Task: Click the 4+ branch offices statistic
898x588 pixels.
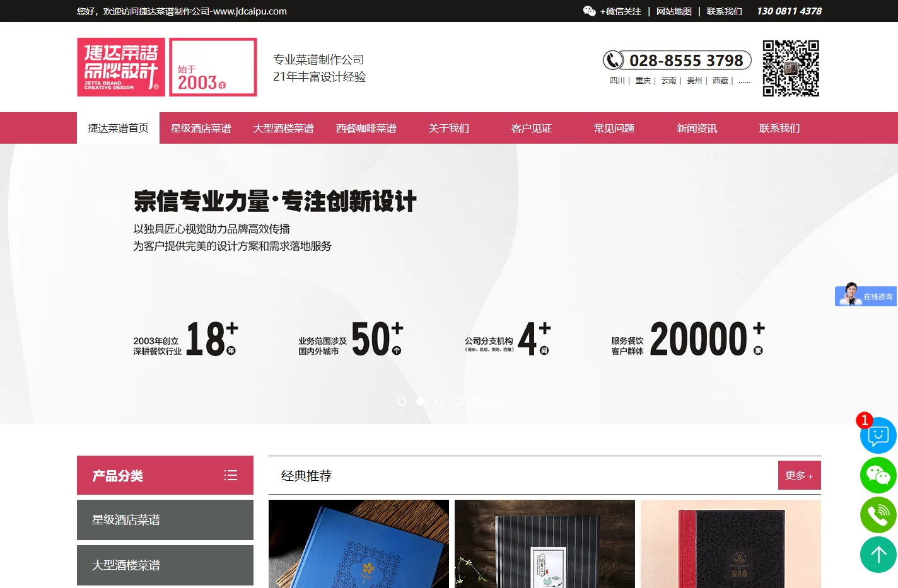Action: [508, 339]
